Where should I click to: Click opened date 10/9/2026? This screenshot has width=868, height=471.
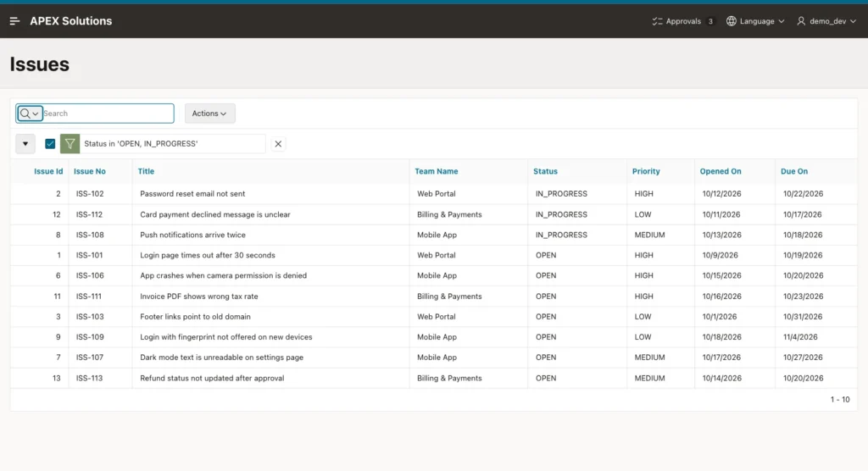(721, 255)
